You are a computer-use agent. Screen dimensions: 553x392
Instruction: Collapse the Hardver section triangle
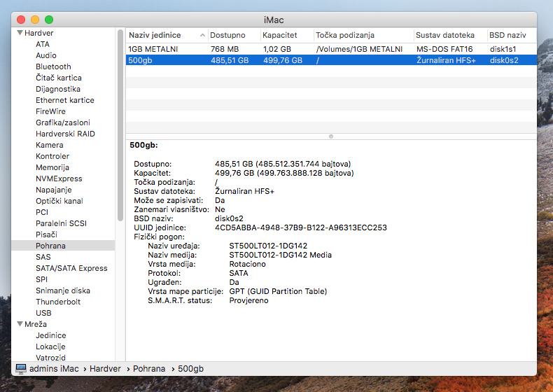point(20,33)
